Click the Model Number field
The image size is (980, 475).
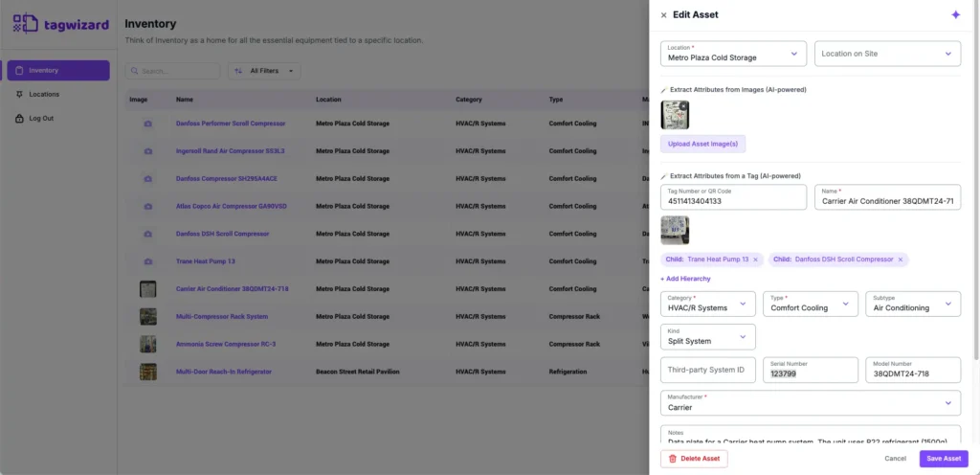(913, 370)
